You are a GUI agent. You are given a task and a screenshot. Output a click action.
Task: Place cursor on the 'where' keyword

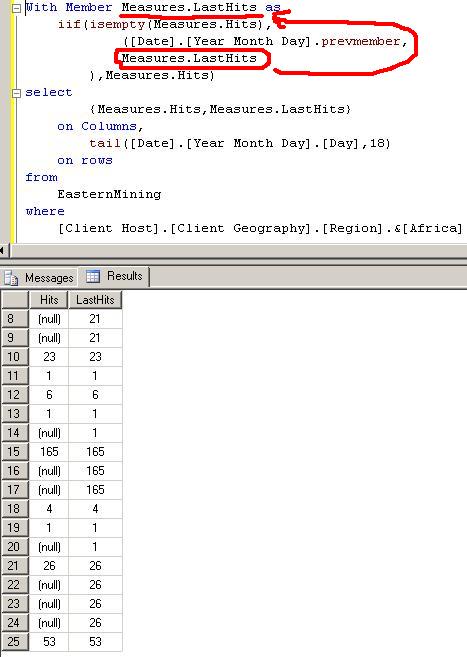[x=45, y=211]
